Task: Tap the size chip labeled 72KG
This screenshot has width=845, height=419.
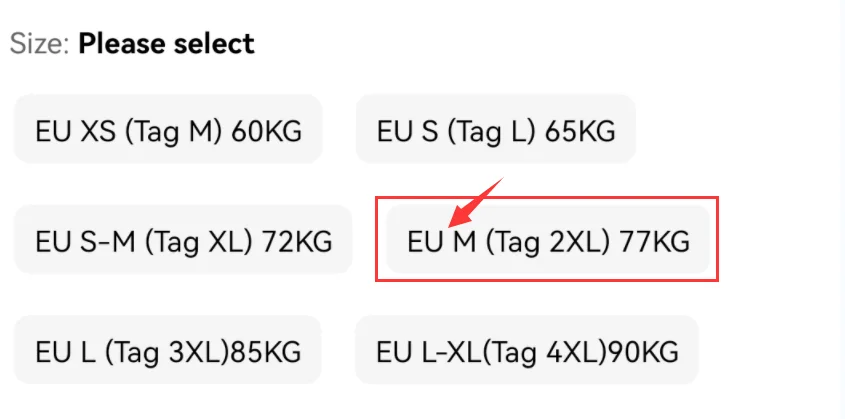Action: pos(183,240)
